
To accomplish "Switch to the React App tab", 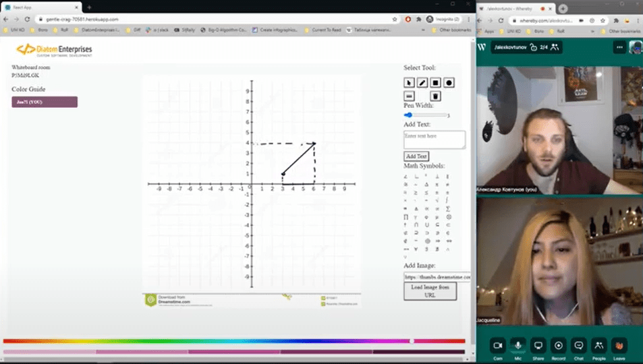I will [41, 7].
